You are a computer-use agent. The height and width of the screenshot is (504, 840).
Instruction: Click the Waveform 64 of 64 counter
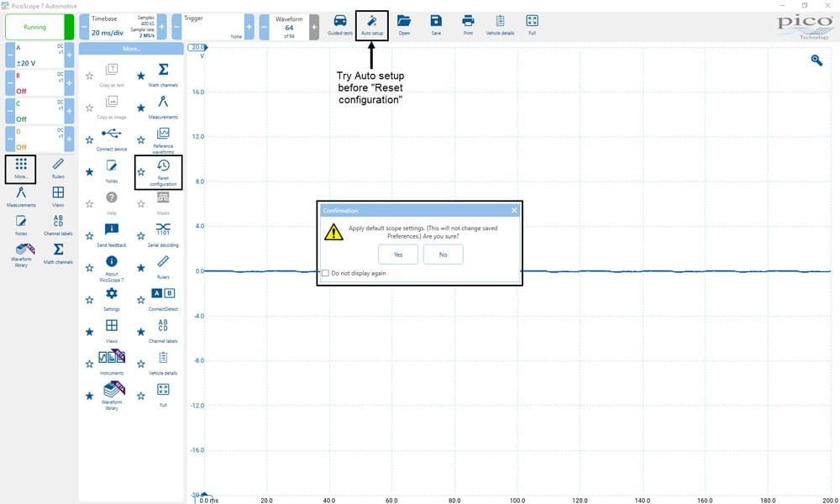[x=289, y=27]
